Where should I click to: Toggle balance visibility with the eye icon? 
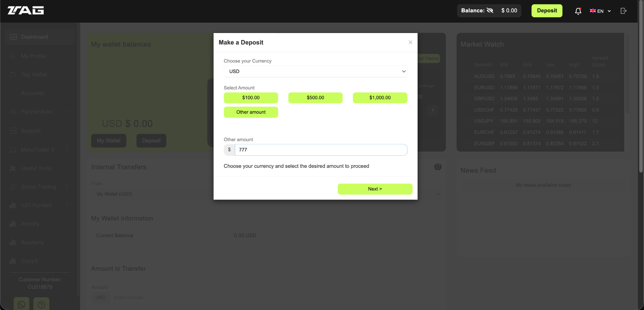pos(490,10)
